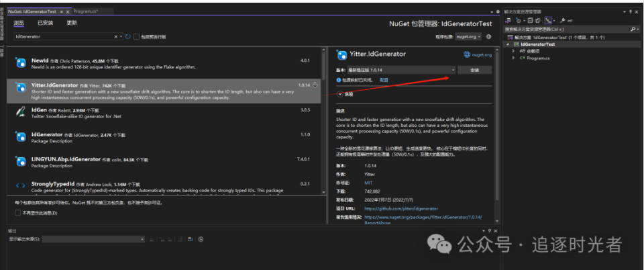The width and height of the screenshot is (644, 270).
Task: Click the NewId package icon
Action: point(20,62)
